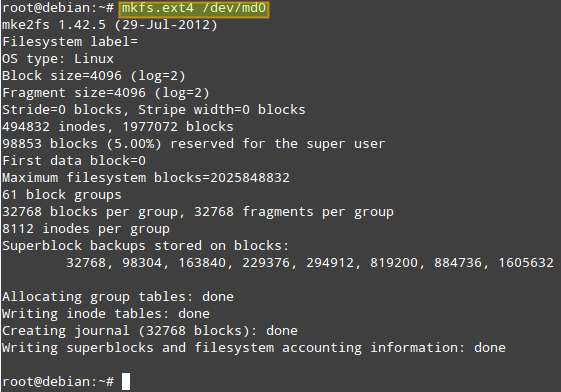Click the First data block=0 line
This screenshot has width=561, height=392.
(74, 161)
